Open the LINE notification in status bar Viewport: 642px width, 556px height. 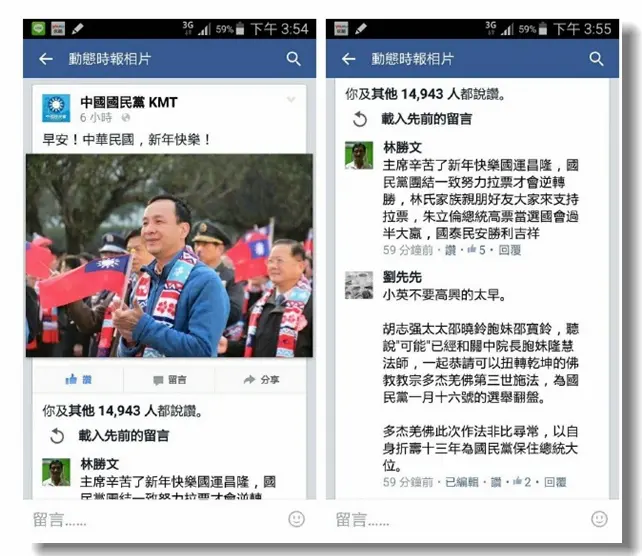(x=38, y=29)
